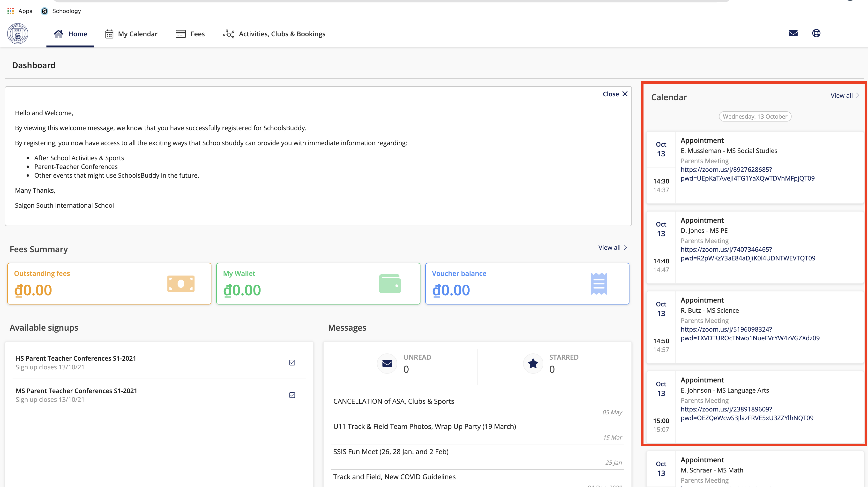Viewport: 868px width, 487px height.
Task: Open the CANCELLATION of ASA message
Action: coord(394,401)
